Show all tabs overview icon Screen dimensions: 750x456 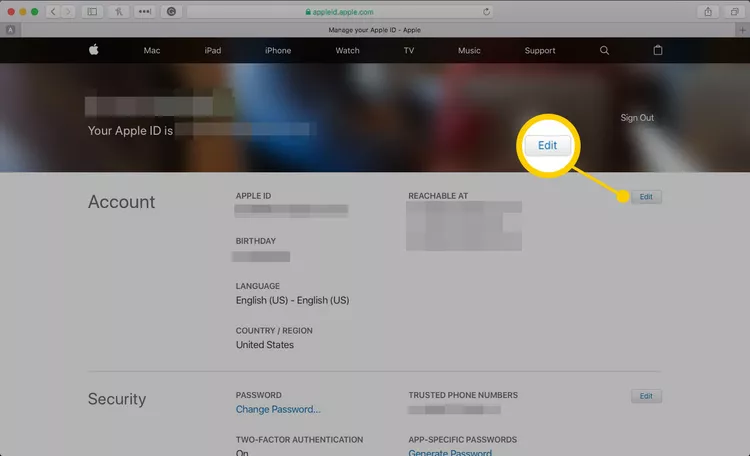[x=735, y=11]
